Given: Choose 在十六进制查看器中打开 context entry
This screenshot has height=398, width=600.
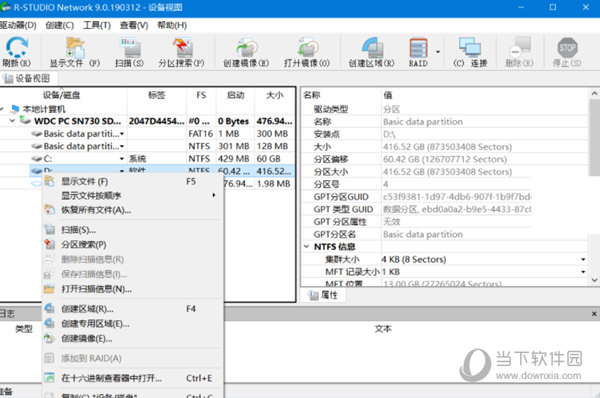Looking at the screenshot, I should pyautogui.click(x=132, y=378).
